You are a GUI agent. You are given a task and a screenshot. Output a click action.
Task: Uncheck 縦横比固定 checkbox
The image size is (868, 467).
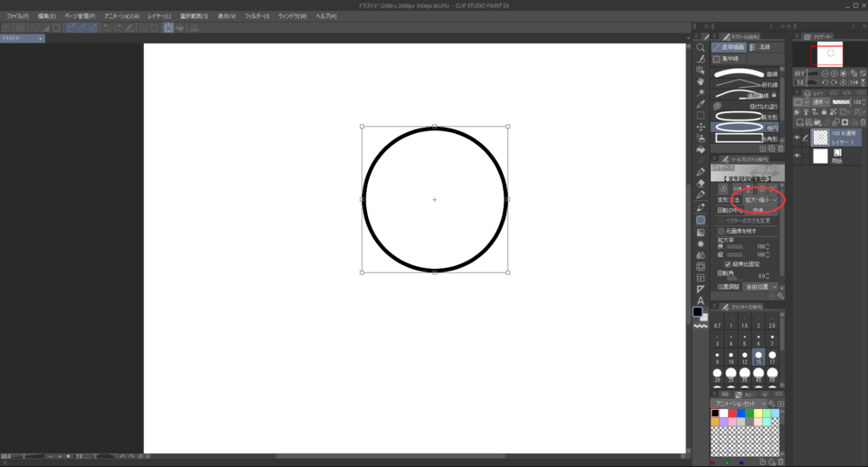coord(728,264)
